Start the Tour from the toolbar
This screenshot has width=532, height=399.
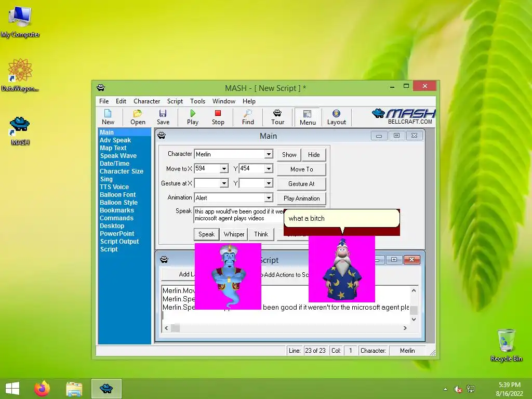[277, 117]
